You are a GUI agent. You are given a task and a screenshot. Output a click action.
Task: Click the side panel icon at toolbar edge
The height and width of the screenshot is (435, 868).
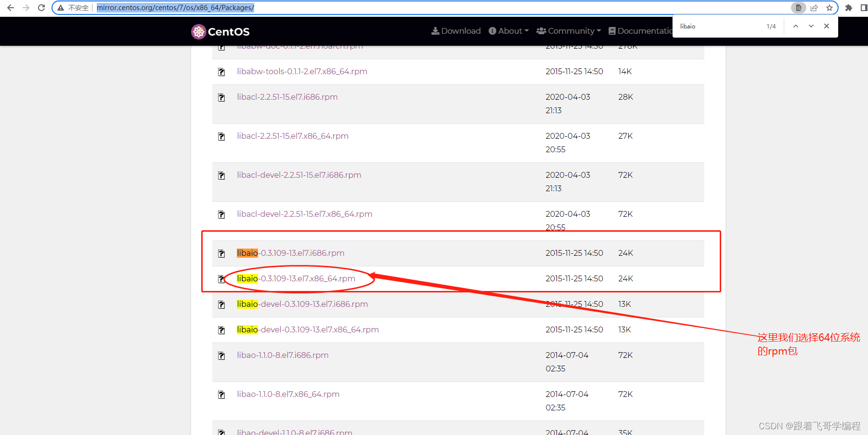tap(864, 8)
